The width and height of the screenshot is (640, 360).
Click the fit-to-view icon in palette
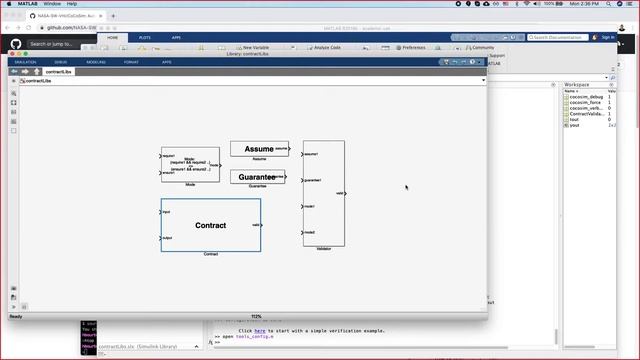pos(14,103)
